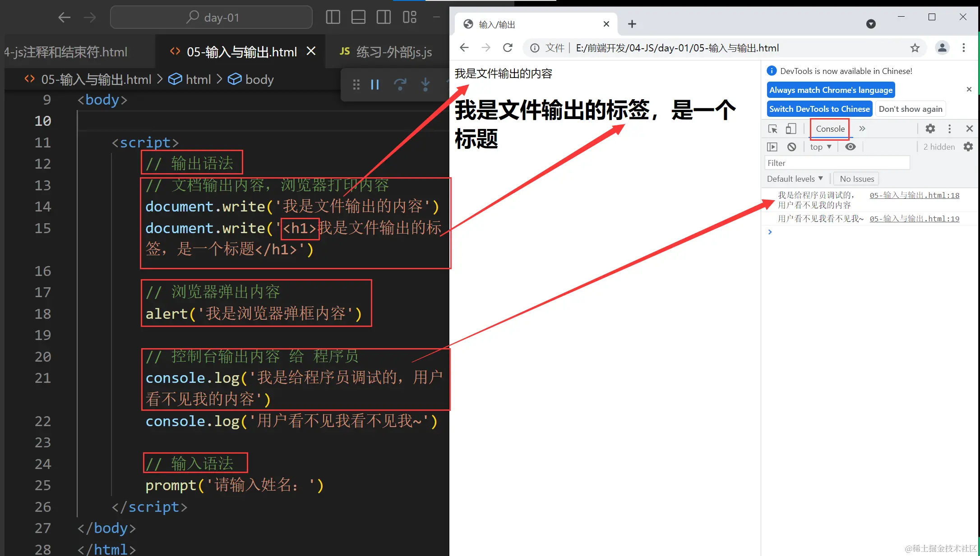The width and height of the screenshot is (980, 556).
Task: Open the console settings gear
Action: coord(968,147)
